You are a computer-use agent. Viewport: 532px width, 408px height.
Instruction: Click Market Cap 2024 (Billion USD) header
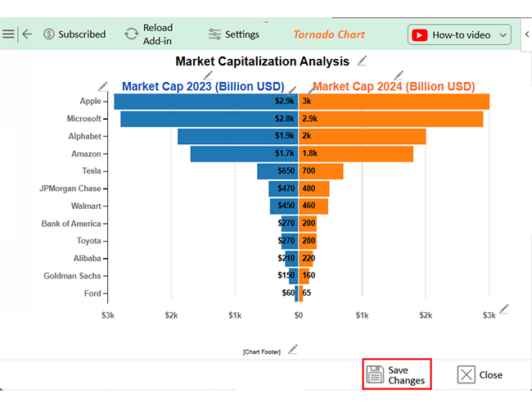[394, 86]
